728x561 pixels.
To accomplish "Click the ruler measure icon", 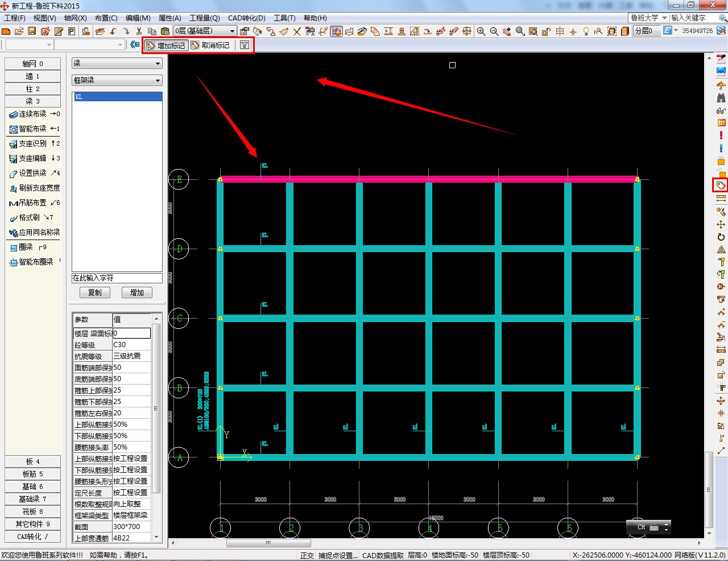I will [721, 199].
